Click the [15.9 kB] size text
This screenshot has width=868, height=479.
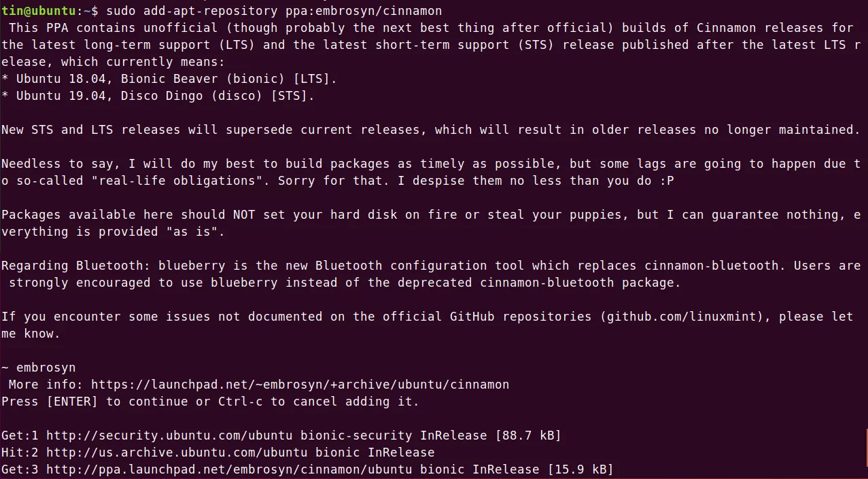580,469
